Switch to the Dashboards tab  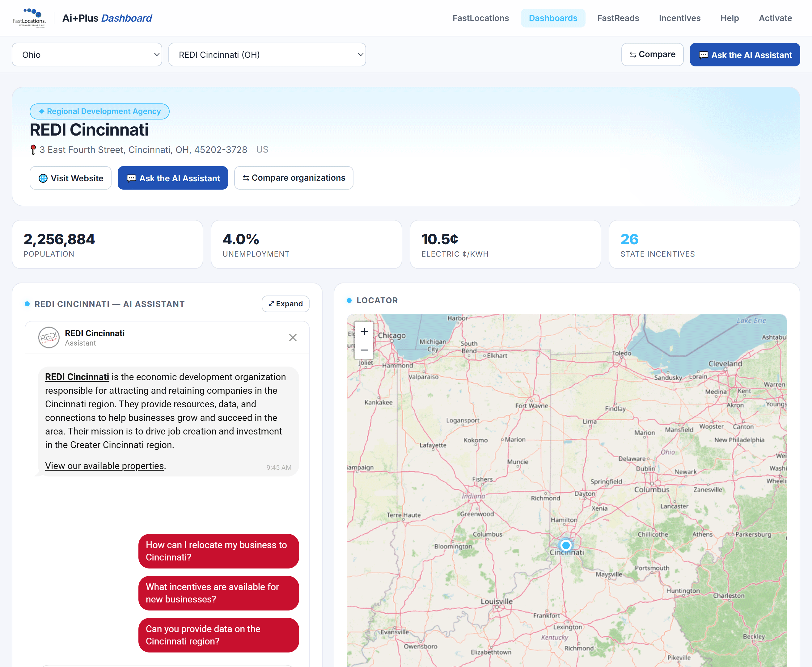point(553,18)
